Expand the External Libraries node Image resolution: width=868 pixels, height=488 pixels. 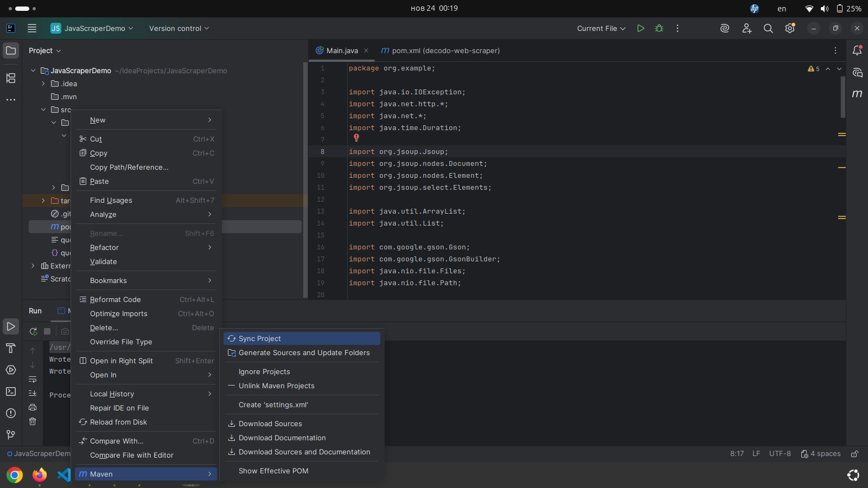pos(33,266)
